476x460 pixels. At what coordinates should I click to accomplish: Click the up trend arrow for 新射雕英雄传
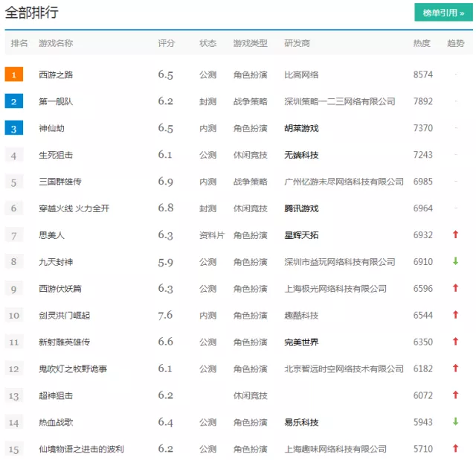click(x=455, y=341)
